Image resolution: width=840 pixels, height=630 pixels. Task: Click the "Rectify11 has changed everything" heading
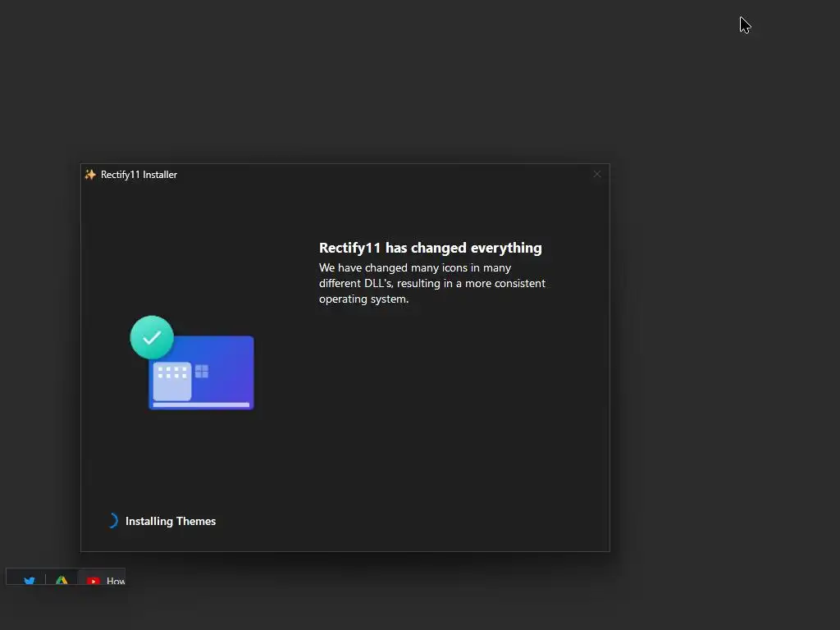coord(430,248)
